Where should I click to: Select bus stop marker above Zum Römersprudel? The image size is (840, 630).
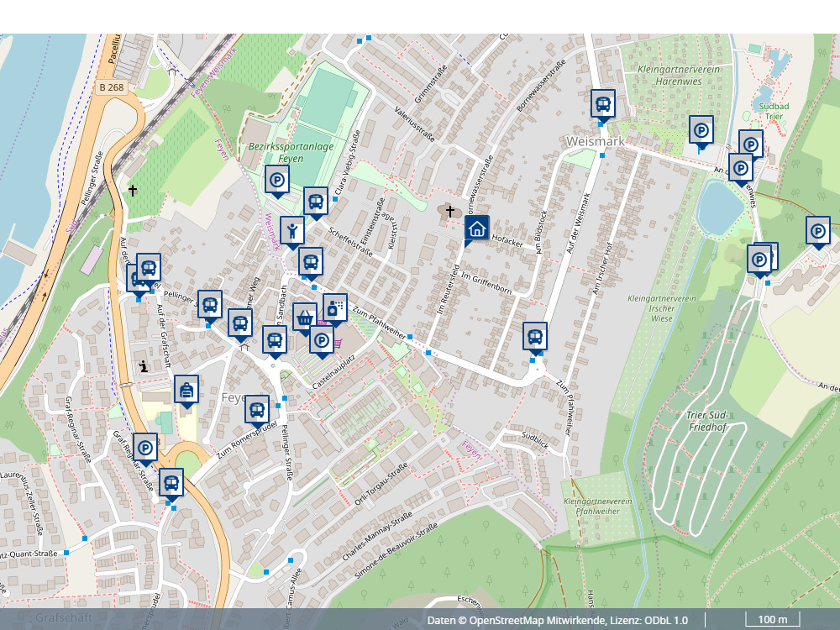click(257, 409)
